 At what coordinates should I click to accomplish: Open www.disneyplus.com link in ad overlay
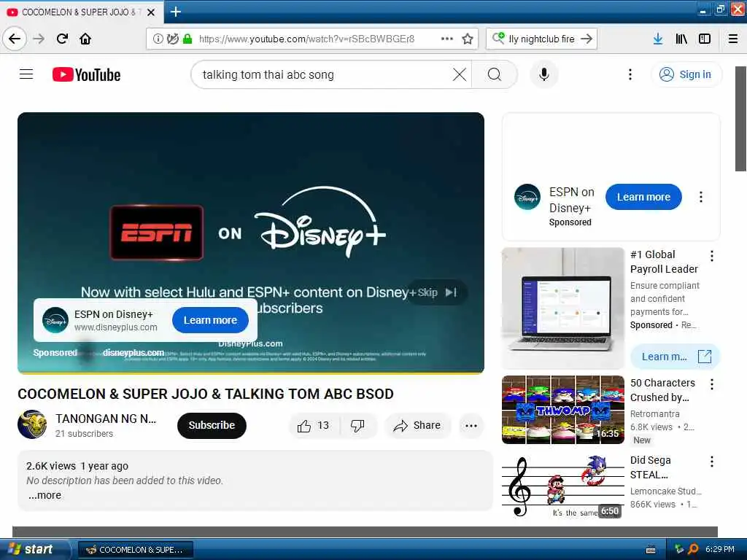pos(116,327)
